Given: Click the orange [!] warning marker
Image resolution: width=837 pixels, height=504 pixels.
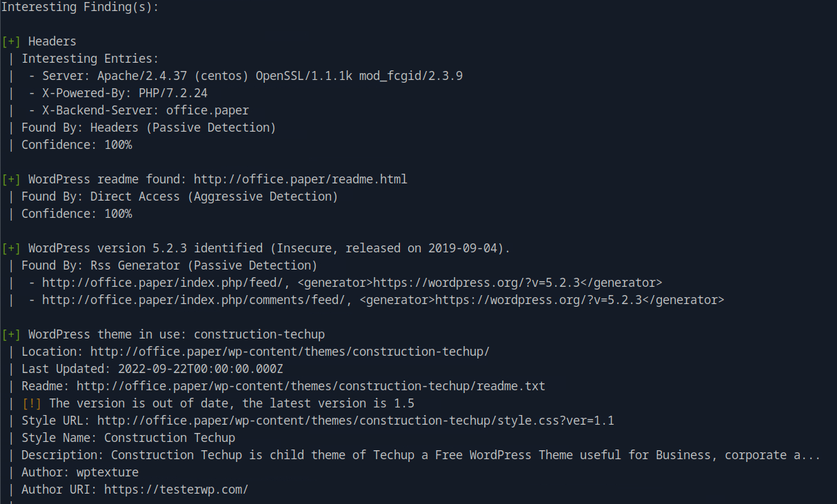Looking at the screenshot, I should pos(32,403).
